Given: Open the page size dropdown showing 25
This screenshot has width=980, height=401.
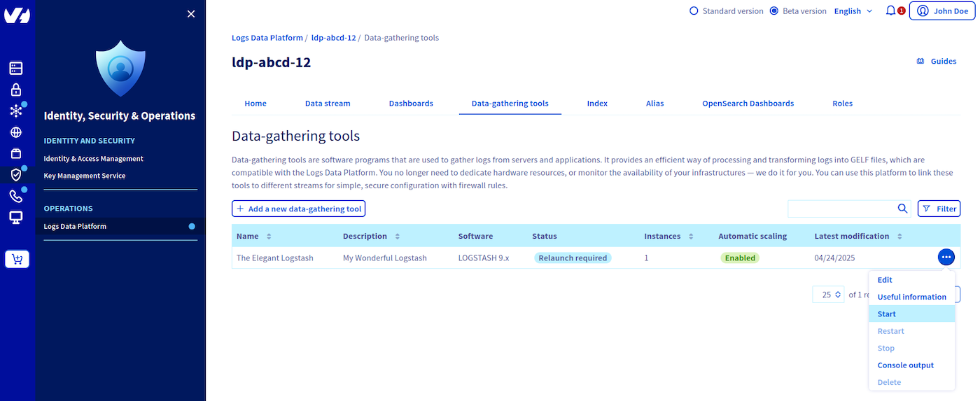Looking at the screenshot, I should [828, 295].
